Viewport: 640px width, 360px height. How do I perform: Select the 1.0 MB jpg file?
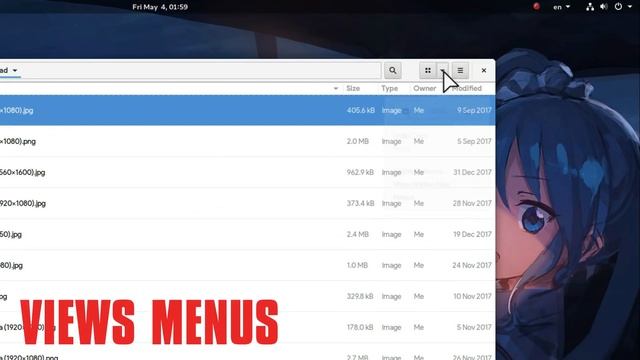coord(247,265)
